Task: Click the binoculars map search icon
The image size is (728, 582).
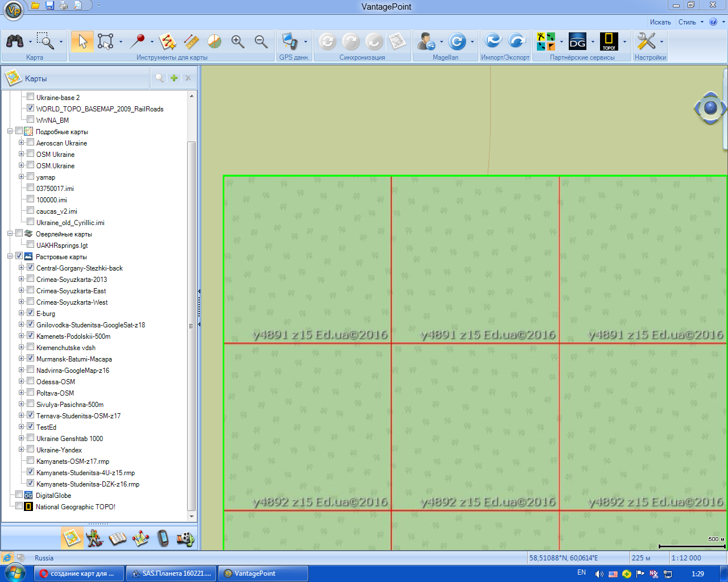Action: point(15,41)
